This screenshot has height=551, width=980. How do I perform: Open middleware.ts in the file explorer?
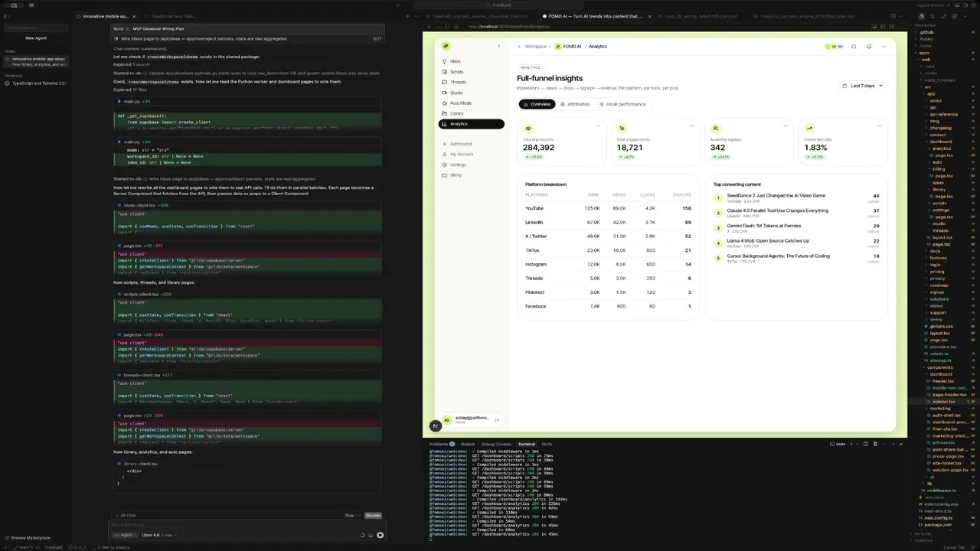[942, 491]
